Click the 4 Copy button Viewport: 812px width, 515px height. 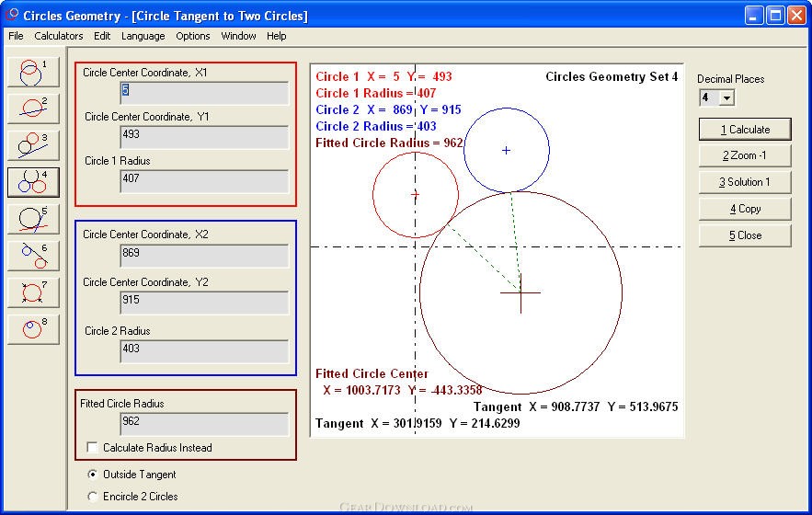pos(745,209)
